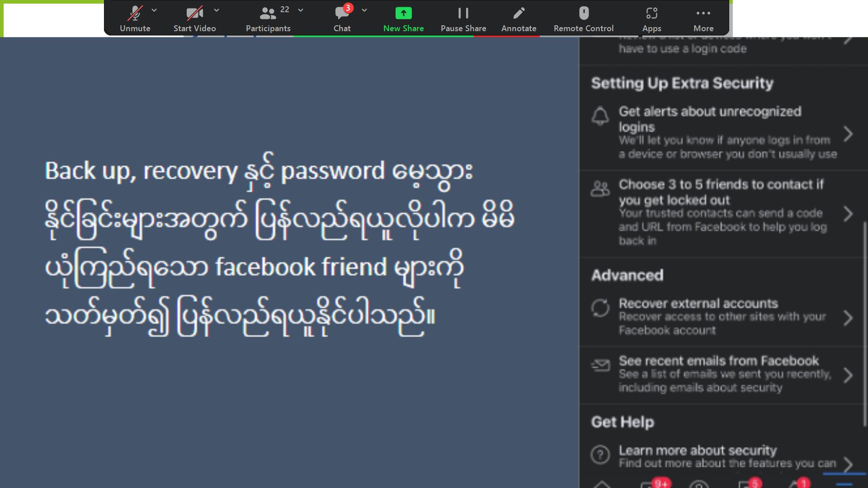Open Get alerts about unrecognized logins
This screenshot has height=488, width=868.
(722, 133)
